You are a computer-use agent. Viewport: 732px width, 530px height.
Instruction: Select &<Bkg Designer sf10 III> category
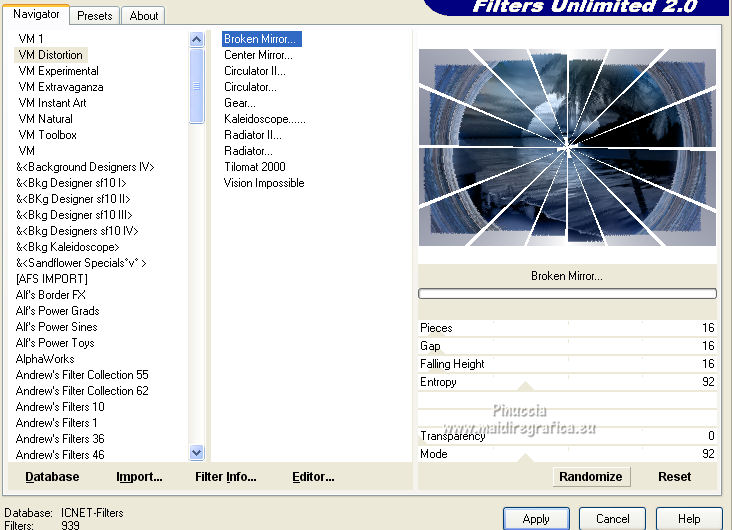pyautogui.click(x=74, y=215)
